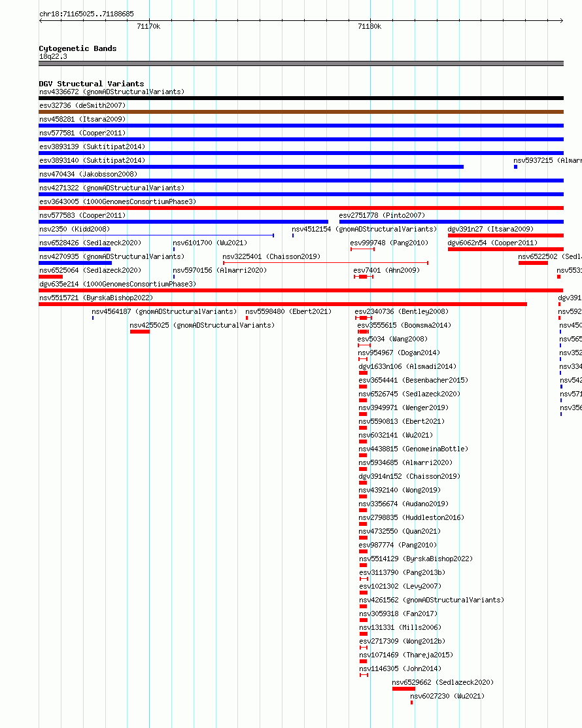The width and height of the screenshot is (582, 728).
Task: Open esv3893139 Suktitipat2014 entry
Action: pos(92,147)
